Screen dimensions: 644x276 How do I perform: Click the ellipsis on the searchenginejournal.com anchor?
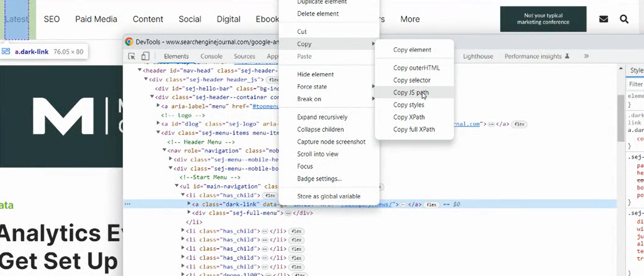point(491,124)
